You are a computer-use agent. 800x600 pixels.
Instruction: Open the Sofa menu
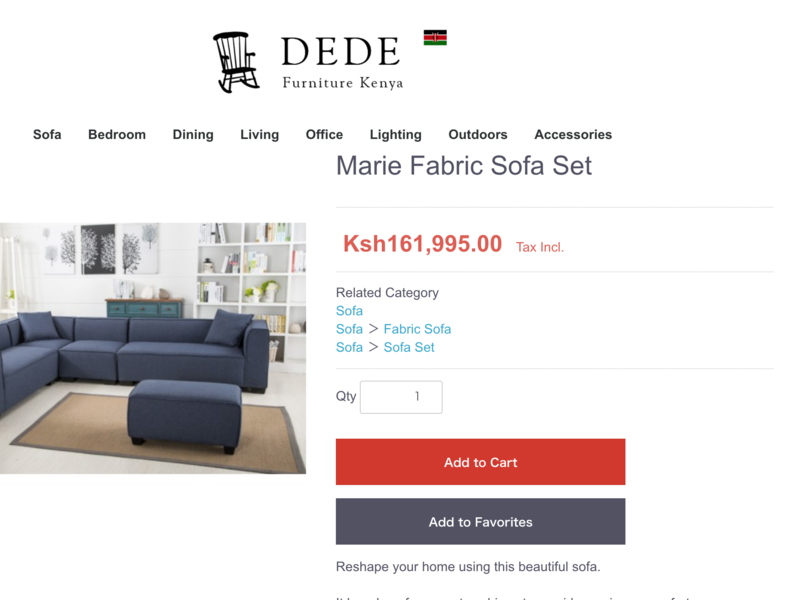click(47, 135)
